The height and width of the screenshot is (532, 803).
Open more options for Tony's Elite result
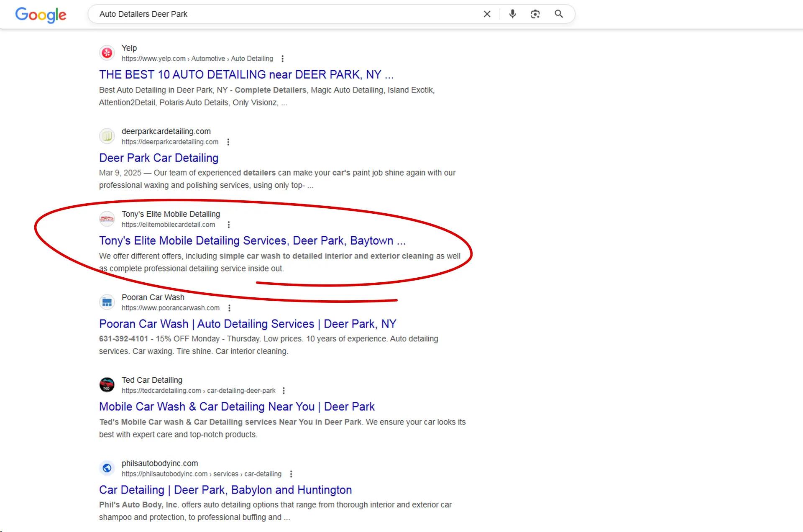[229, 225]
